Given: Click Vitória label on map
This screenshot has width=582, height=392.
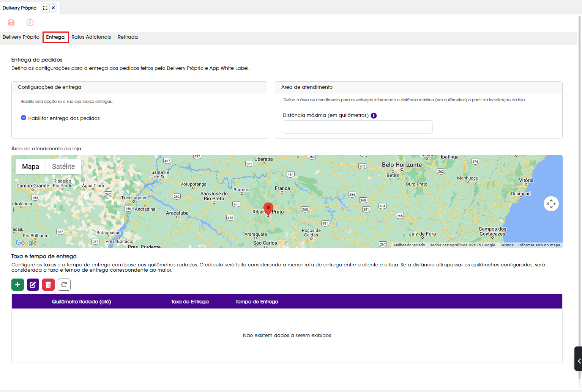Looking at the screenshot, I should 526,180.
